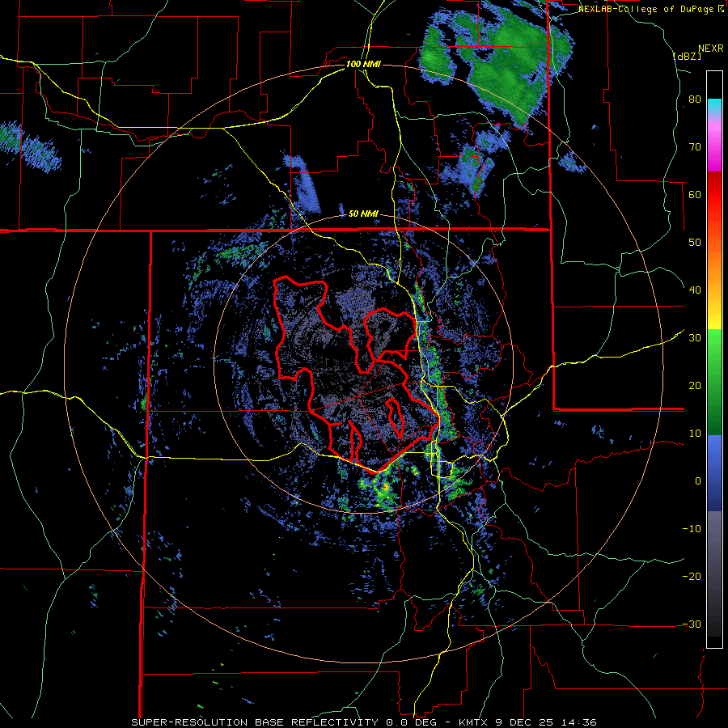Click the orange segment of the color bar
The image size is (728, 728).
point(714,265)
